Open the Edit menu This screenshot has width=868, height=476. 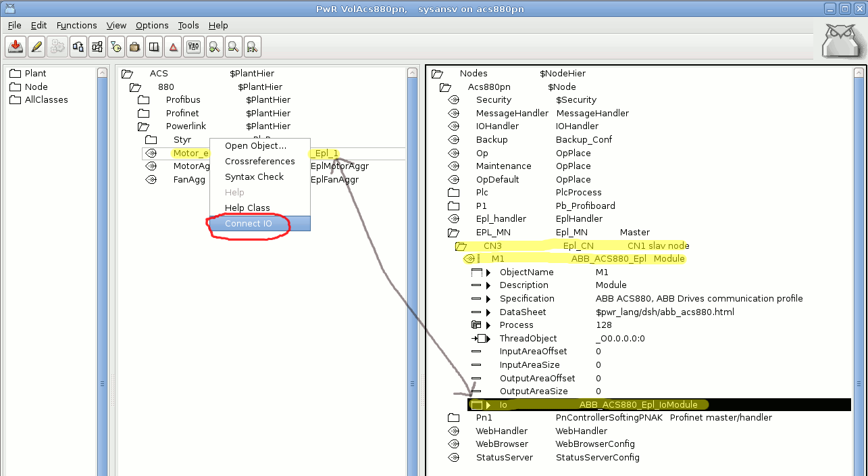[x=39, y=25]
